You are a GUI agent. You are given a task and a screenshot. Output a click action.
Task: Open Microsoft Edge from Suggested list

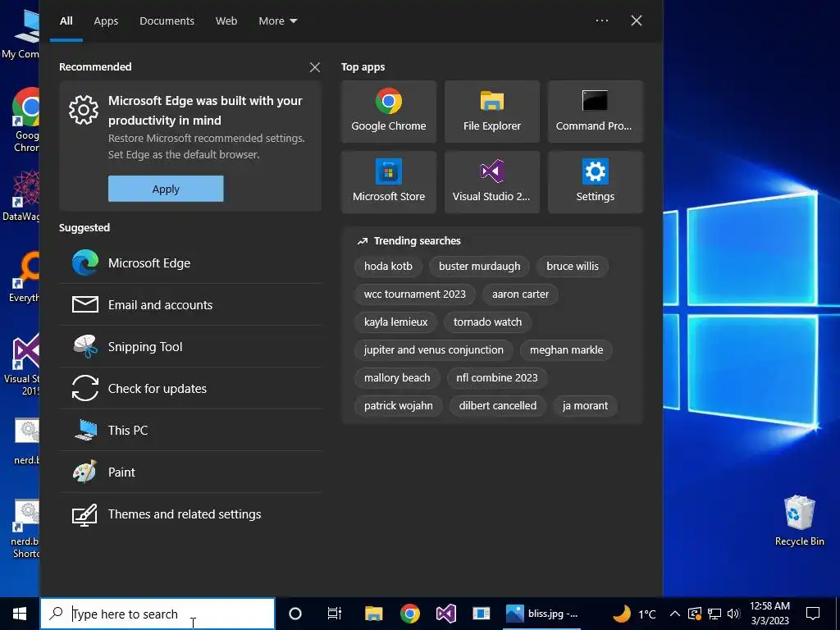pos(190,263)
